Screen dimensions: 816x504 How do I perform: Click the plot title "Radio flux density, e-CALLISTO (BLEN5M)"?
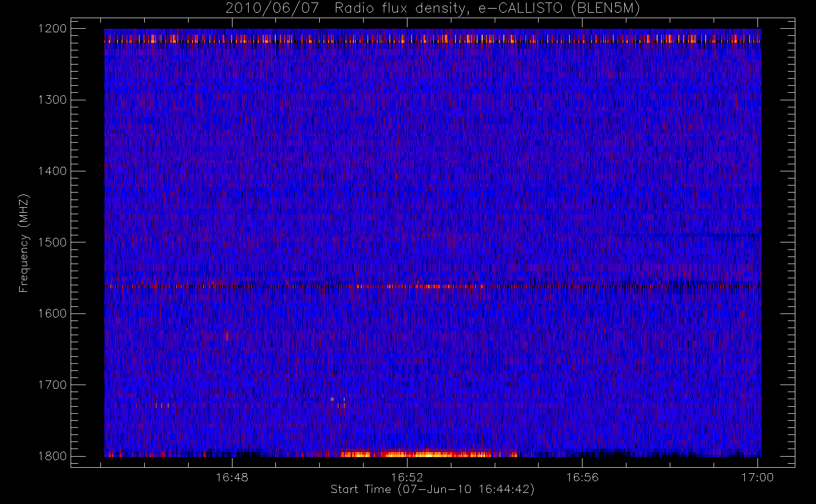pyautogui.click(x=487, y=9)
